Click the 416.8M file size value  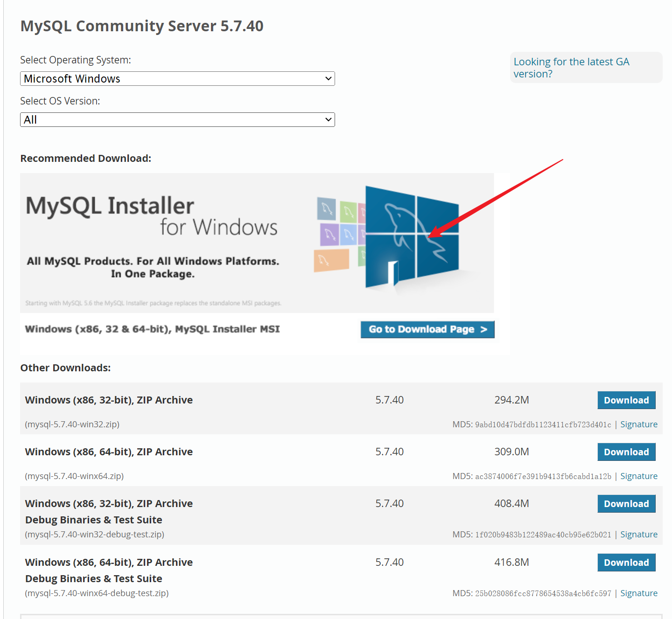point(512,563)
